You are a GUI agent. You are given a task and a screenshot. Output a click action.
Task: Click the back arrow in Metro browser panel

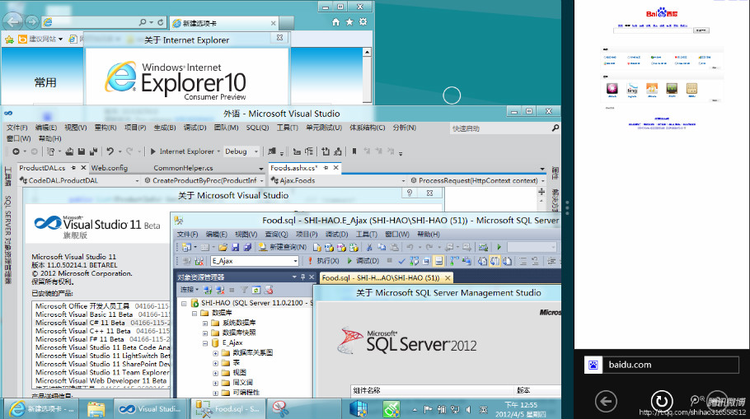[x=606, y=401]
